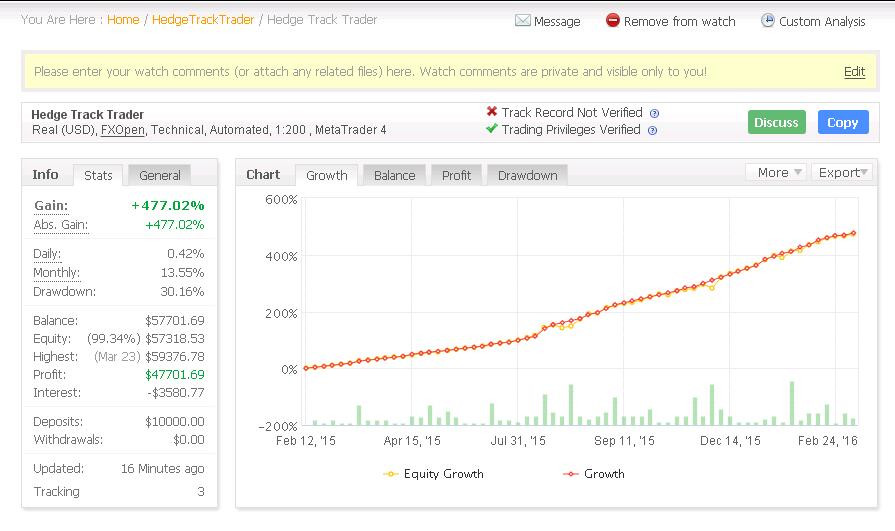Screen dimensions: 895x531
Task: Open the Export dropdown in chart panel
Action: (842, 172)
